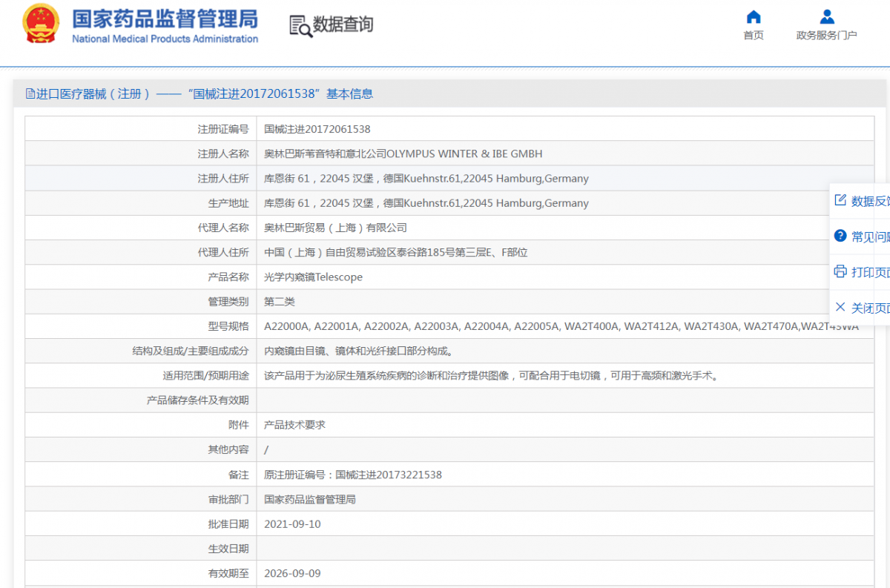
Task: Click the NMPA national emblem logo
Action: tap(41, 24)
